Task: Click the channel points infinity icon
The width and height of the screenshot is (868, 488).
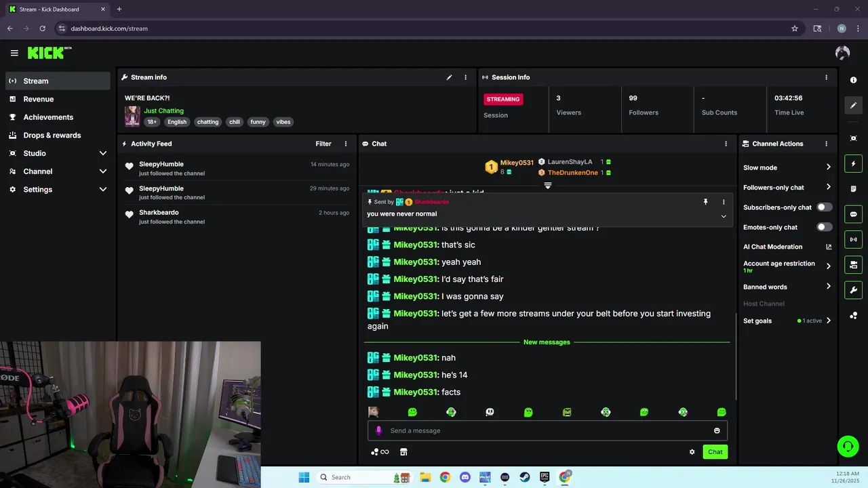Action: (380, 452)
